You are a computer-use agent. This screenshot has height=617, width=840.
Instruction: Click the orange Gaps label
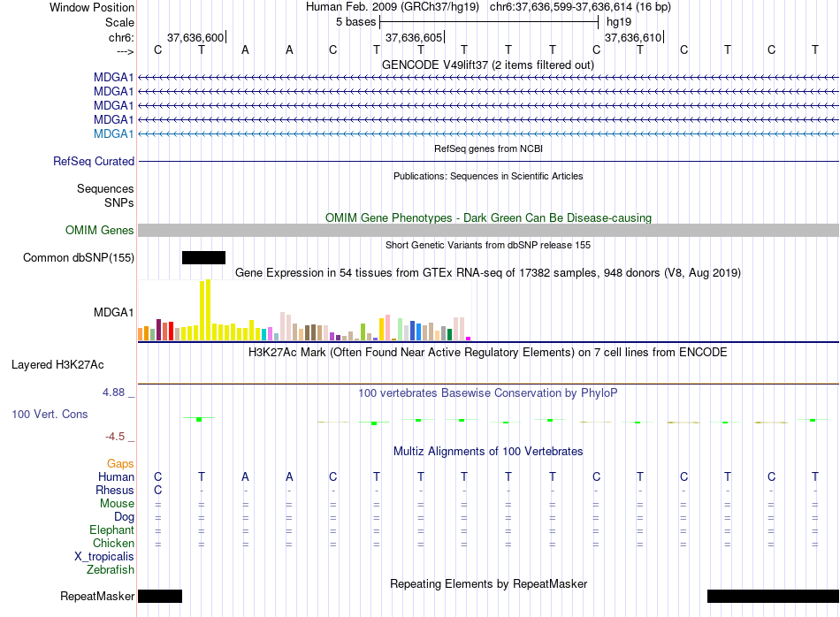tap(120, 464)
